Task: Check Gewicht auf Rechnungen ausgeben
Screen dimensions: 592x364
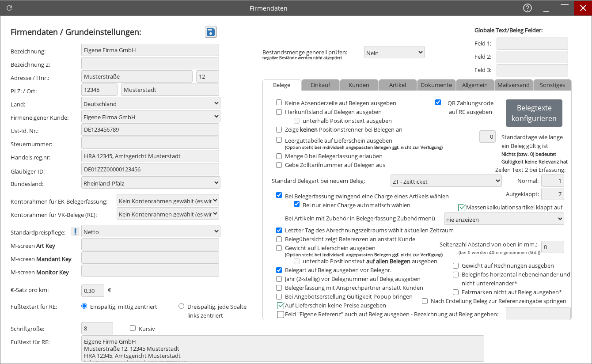Action: [x=456, y=266]
